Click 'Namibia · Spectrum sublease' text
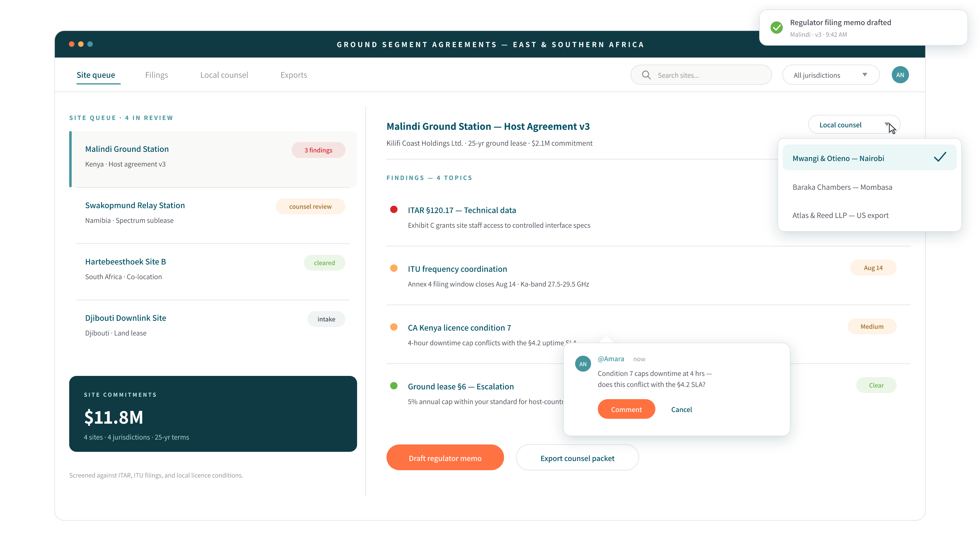This screenshot has width=980, height=551. (x=129, y=220)
